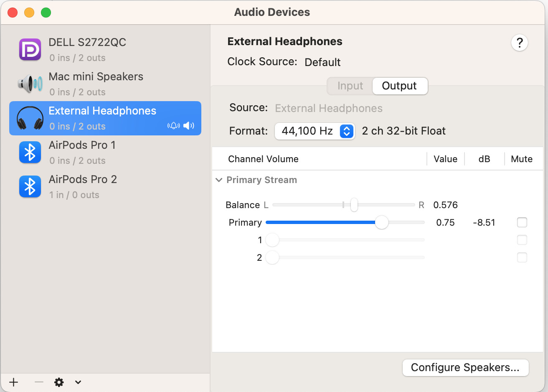Screen dimensions: 548x392
Task: Click the External Headphones headphone icon
Action: 30,118
